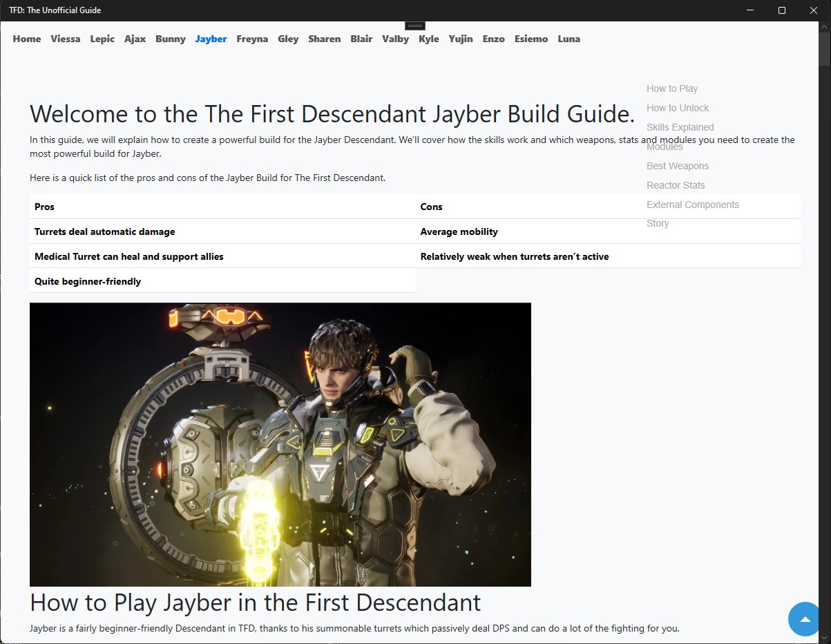Viewport: 831px width, 644px height.
Task: Go to Skills Explained section link
Action: tap(680, 127)
